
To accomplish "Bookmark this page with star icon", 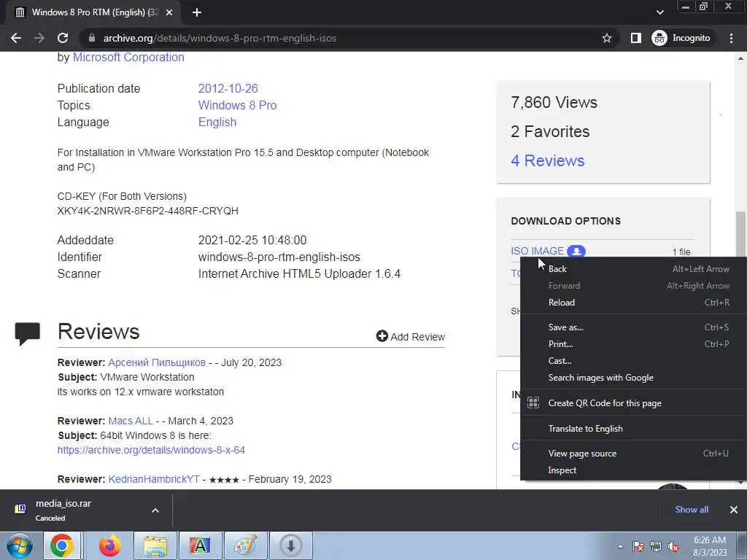I will [606, 38].
